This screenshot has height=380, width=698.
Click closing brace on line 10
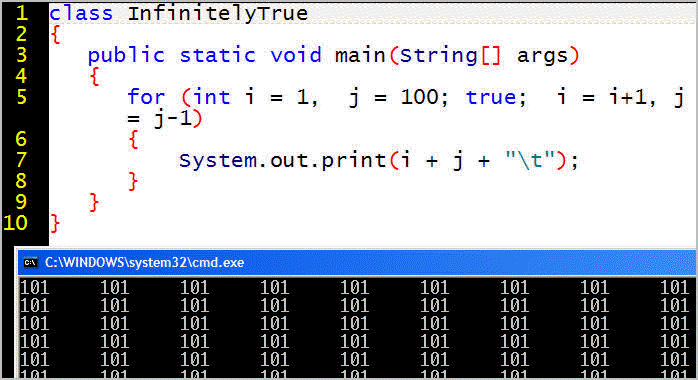[55, 223]
